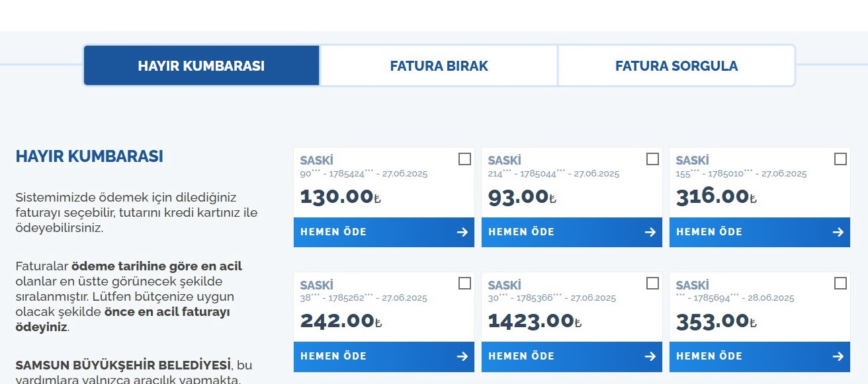The image size is (868, 384).
Task: Click the arrow icon on the 353.00 bill
Action: [x=838, y=356]
